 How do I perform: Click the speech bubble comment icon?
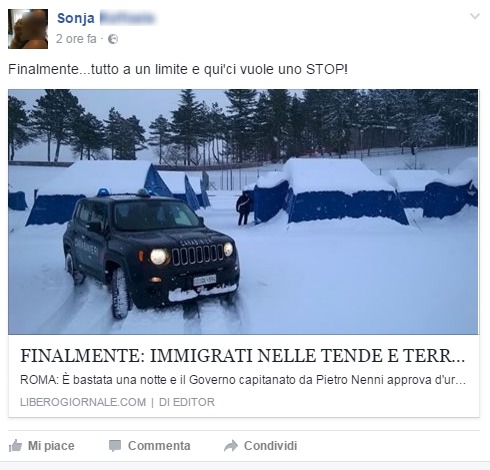[x=115, y=446]
